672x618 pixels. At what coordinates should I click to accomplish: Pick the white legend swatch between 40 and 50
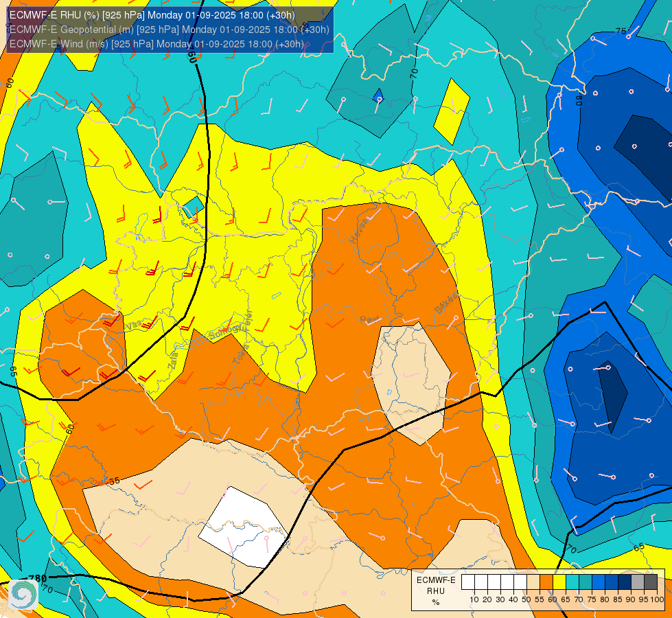coord(520,582)
